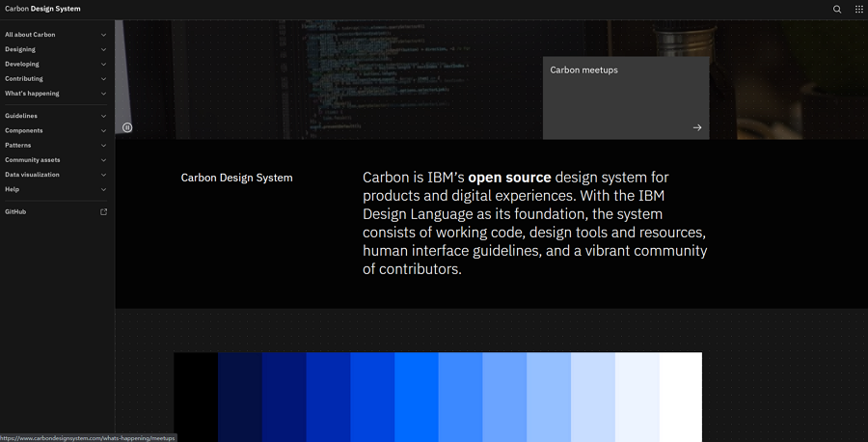This screenshot has height=442, width=868.
Task: Click the Carbon Design System header logo
Action: click(x=42, y=9)
